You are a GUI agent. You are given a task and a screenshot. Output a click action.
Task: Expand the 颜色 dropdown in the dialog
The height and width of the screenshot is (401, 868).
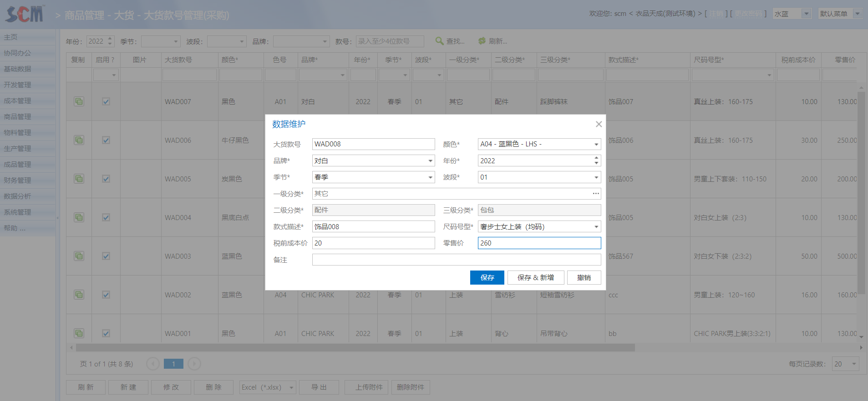596,145
